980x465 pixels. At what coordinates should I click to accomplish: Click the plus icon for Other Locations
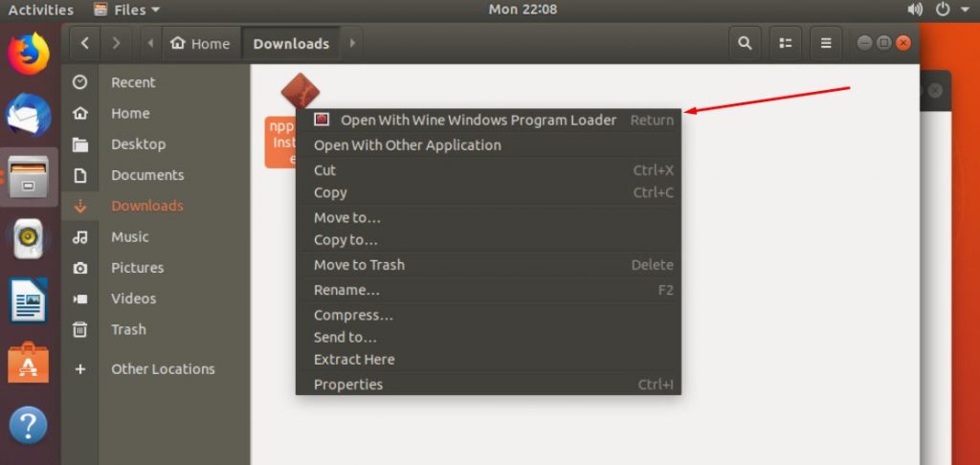pyautogui.click(x=80, y=368)
